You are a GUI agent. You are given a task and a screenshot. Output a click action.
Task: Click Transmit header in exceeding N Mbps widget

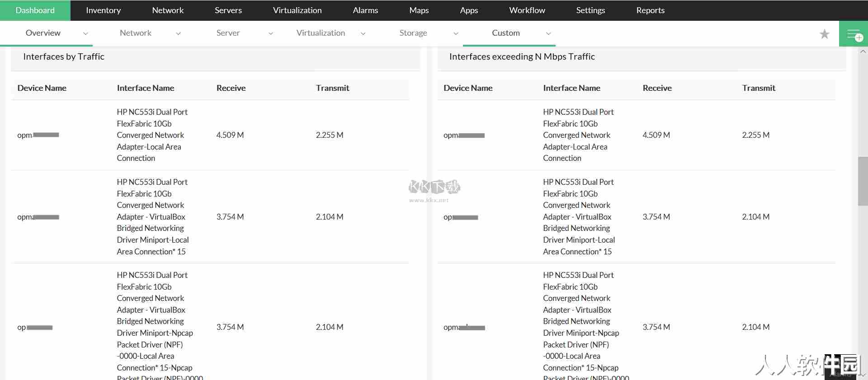759,88
